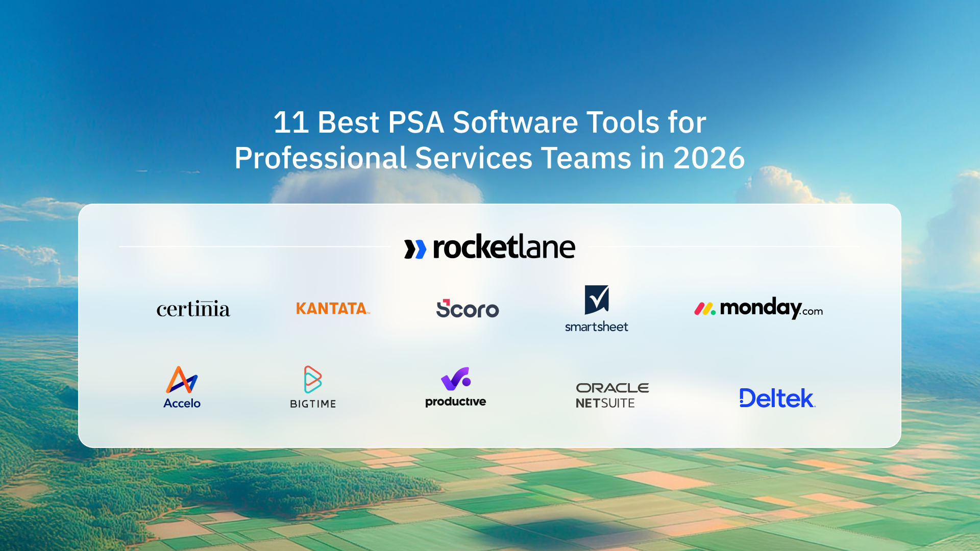The image size is (980, 551).
Task: Click the Rocketlane logo
Action: tap(489, 247)
